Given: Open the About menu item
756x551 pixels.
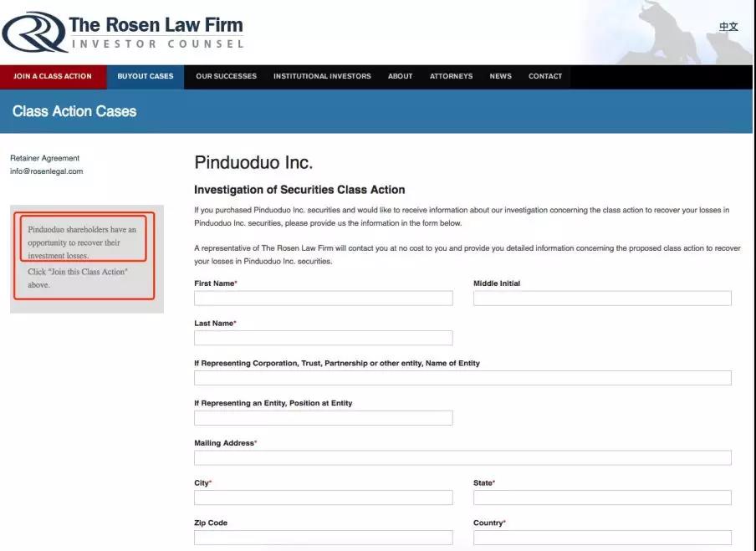Looking at the screenshot, I should click(401, 76).
